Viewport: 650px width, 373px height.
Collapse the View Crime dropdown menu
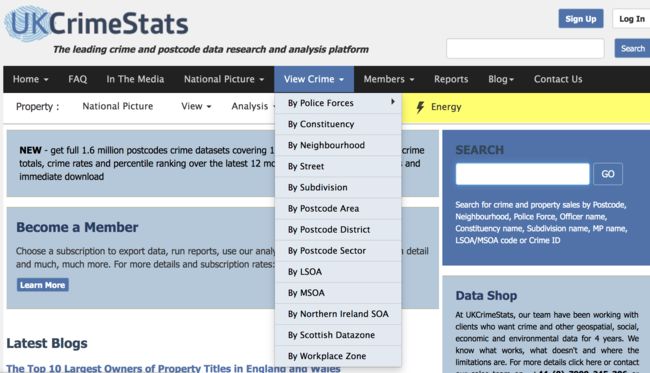point(314,79)
